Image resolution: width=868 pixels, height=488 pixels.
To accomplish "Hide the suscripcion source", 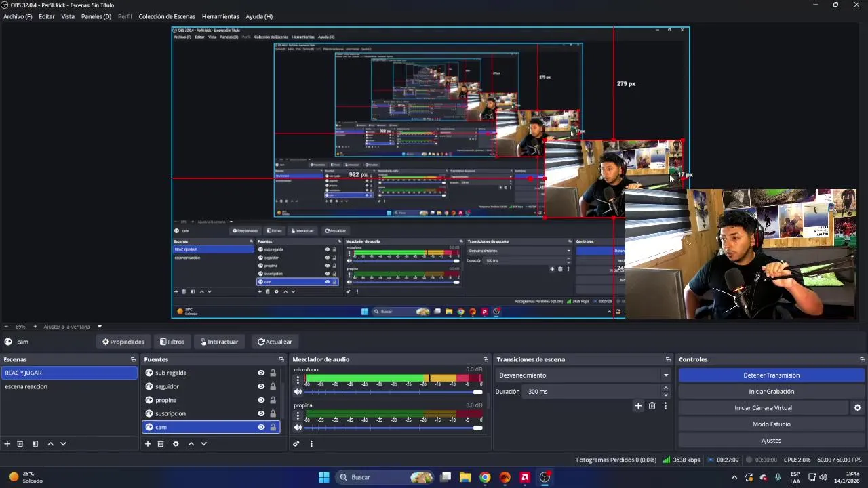I will point(261,413).
